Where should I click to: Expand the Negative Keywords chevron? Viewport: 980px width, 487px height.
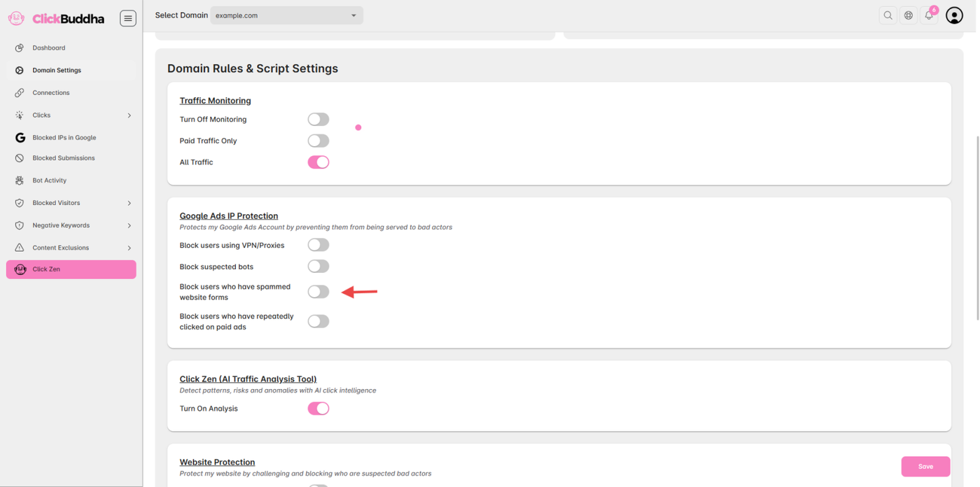tap(129, 226)
